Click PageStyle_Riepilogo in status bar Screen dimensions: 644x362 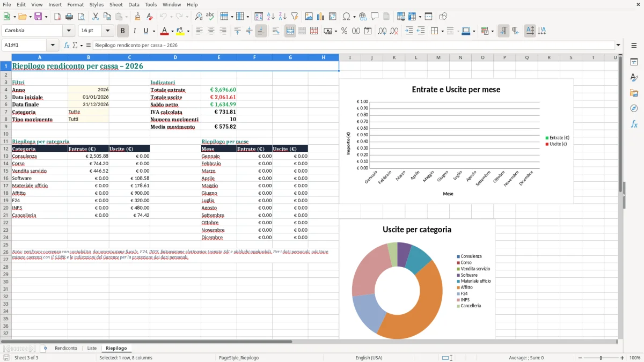[x=239, y=358]
